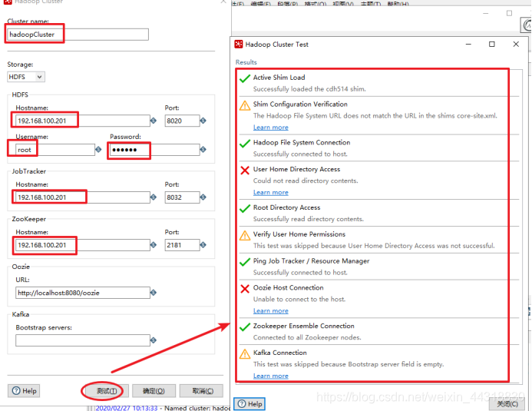Click the HDFS Hostname input field
The height and width of the screenshot is (411, 532).
(83, 121)
